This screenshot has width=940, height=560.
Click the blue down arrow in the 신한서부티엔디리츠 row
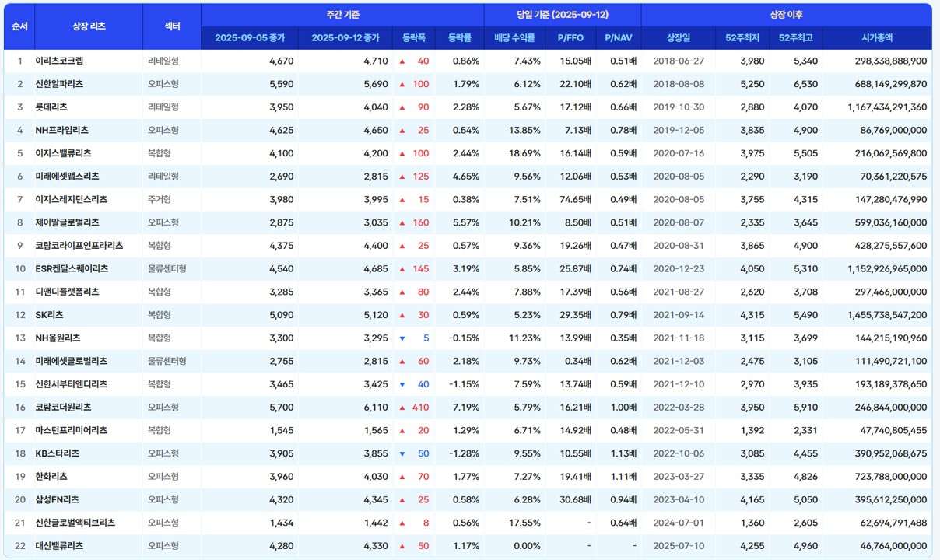[x=402, y=384]
